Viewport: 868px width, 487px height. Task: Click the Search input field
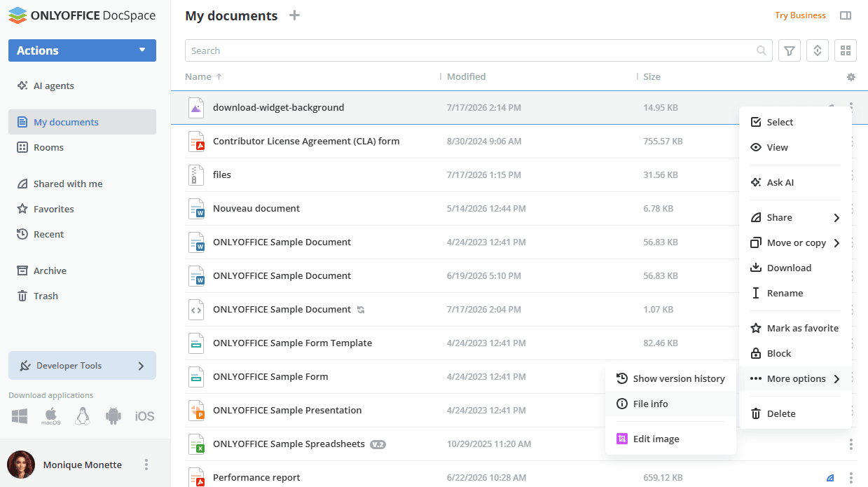click(478, 50)
